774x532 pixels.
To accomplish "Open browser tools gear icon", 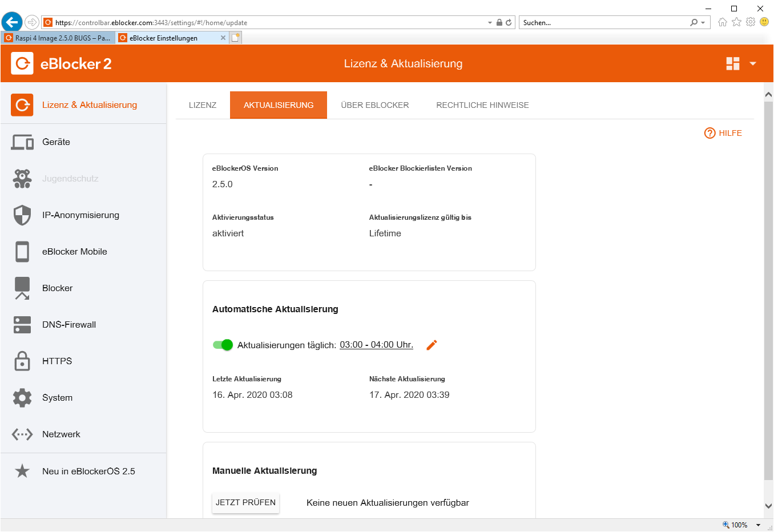I will click(x=751, y=22).
